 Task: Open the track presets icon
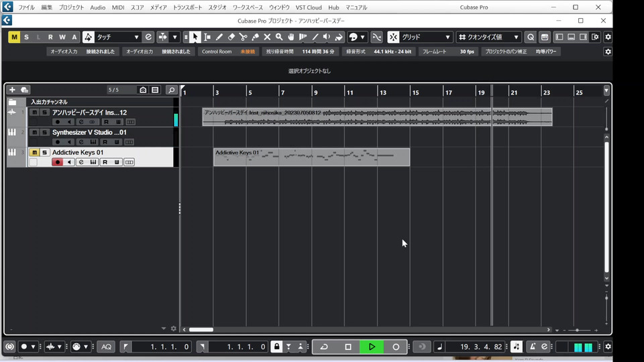tap(25, 90)
